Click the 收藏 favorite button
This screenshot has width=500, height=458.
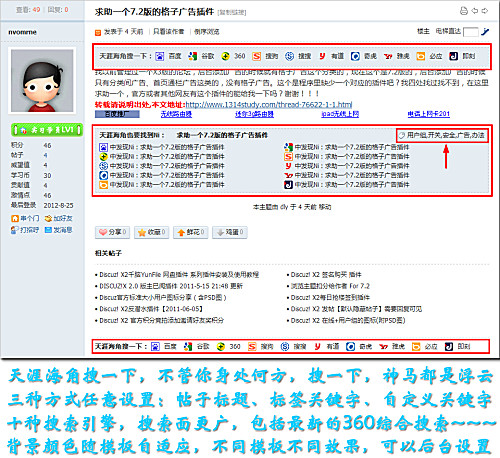point(151,232)
